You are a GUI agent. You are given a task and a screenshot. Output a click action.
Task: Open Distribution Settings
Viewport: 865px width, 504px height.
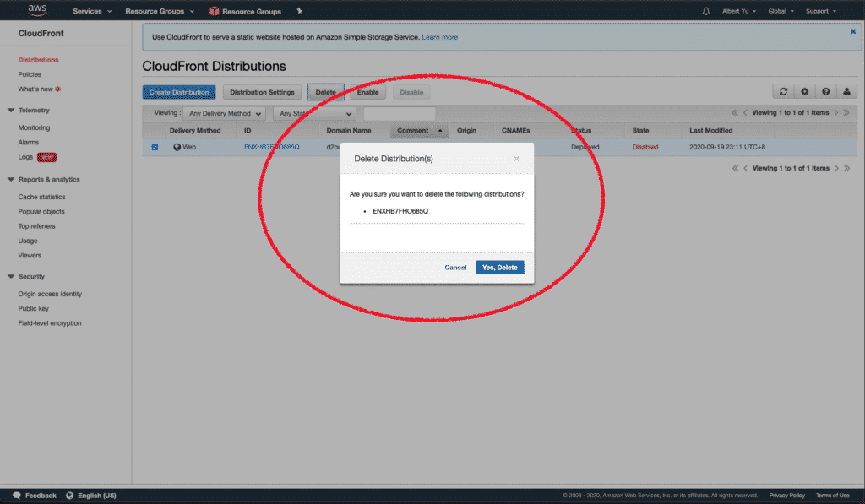262,92
